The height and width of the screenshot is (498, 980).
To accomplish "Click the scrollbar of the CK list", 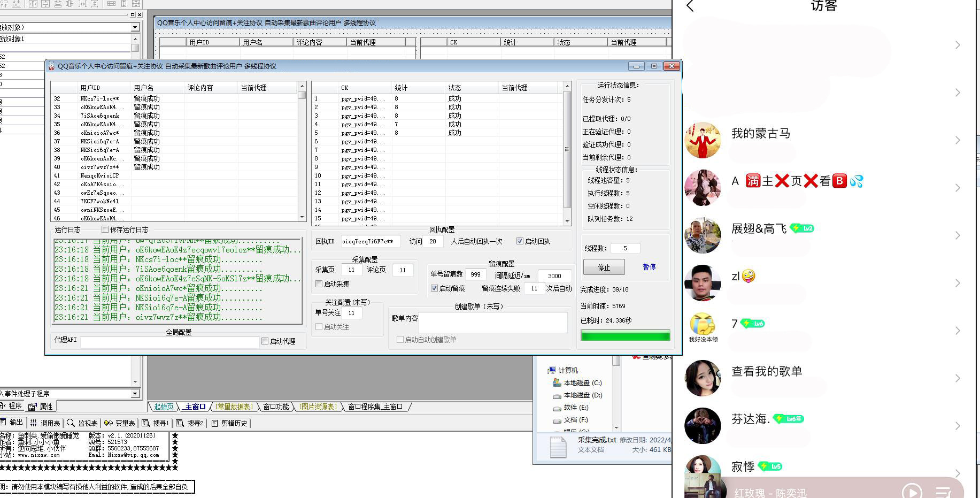I will 567,154.
